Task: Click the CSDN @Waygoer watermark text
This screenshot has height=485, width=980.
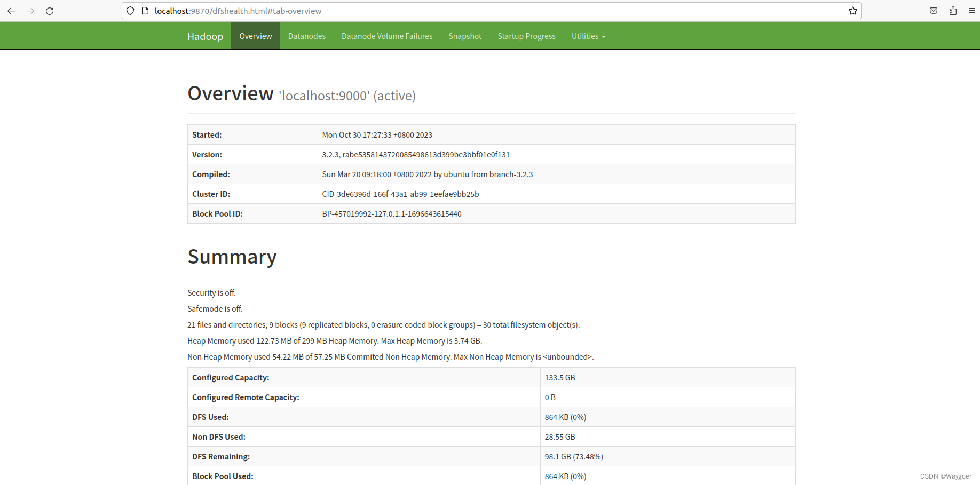Action: [946, 476]
